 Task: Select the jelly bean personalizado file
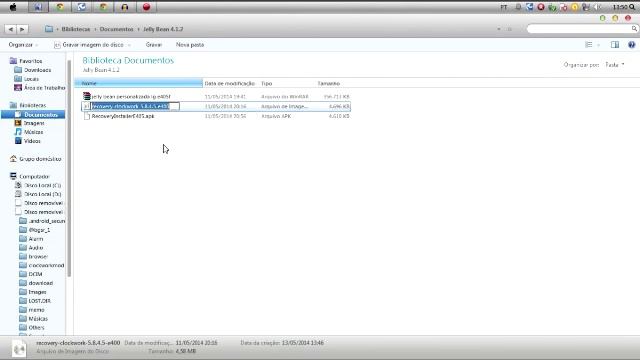click(x=131, y=97)
